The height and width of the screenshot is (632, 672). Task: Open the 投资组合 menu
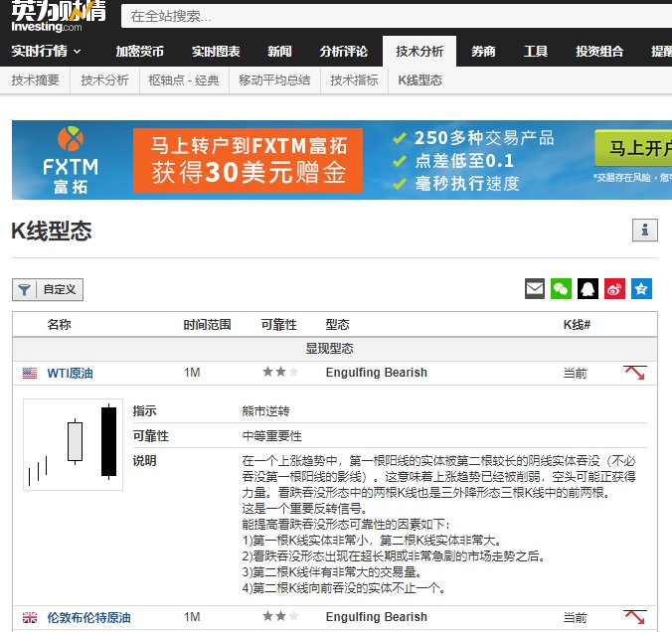pyautogui.click(x=599, y=52)
